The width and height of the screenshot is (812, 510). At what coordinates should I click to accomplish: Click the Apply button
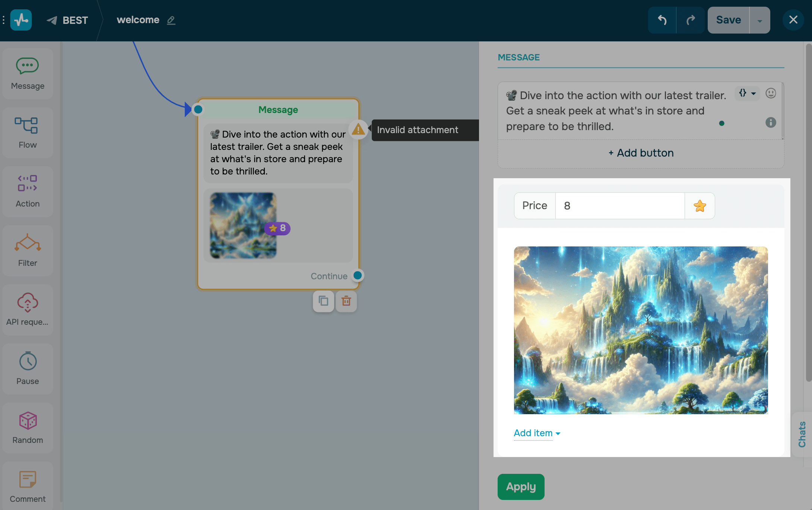pos(521,487)
